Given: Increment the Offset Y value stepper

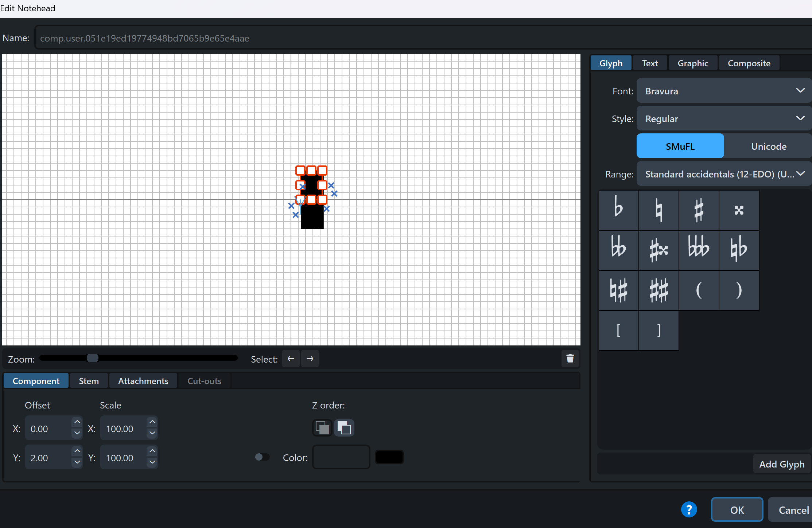Looking at the screenshot, I should (x=77, y=451).
